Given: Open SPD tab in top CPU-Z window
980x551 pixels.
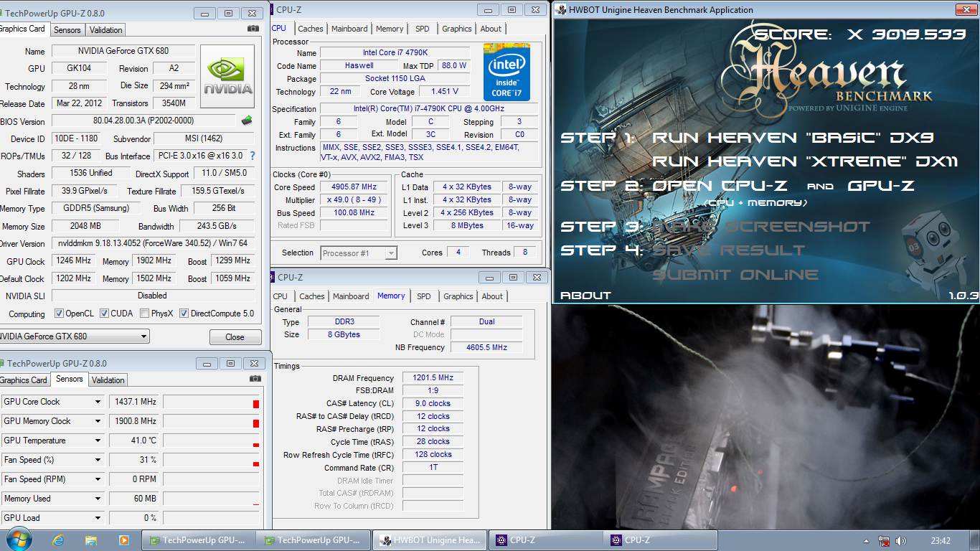Looking at the screenshot, I should click(x=423, y=29).
